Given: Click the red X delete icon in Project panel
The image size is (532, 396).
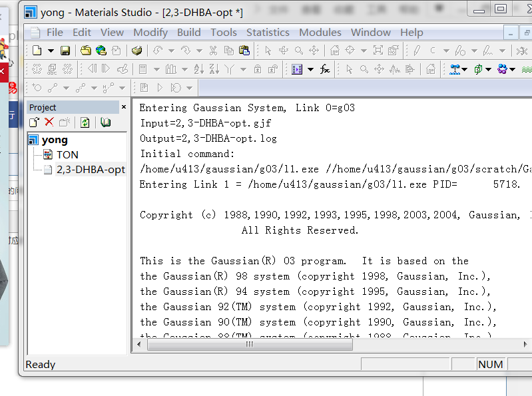Looking at the screenshot, I should tap(49, 122).
